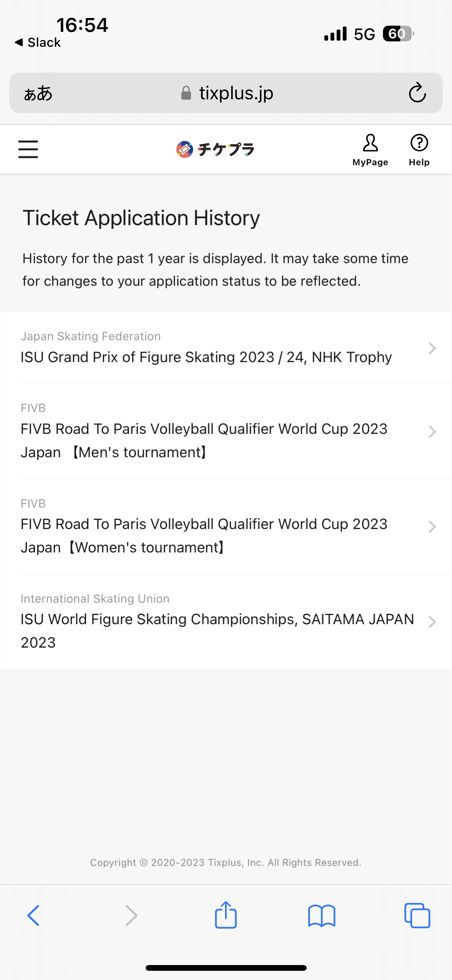452x980 pixels.
Task: Open Safari bookmarks
Action: coord(322,916)
